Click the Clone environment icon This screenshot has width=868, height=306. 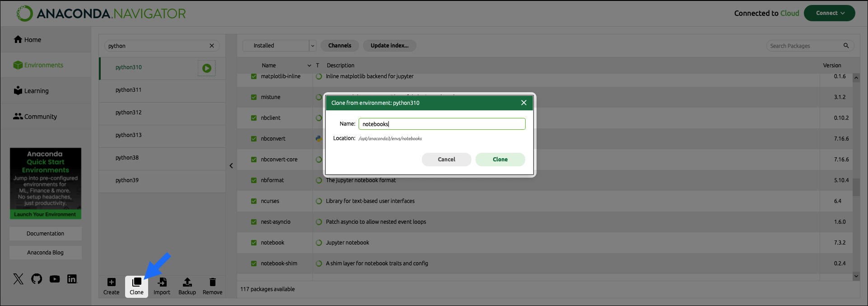tap(136, 282)
